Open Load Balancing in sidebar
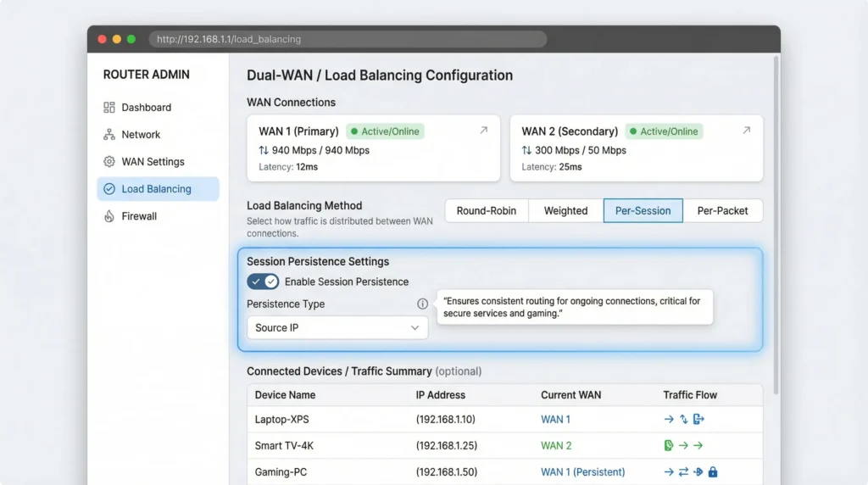Screen dimensions: 868x485 [x=158, y=189]
